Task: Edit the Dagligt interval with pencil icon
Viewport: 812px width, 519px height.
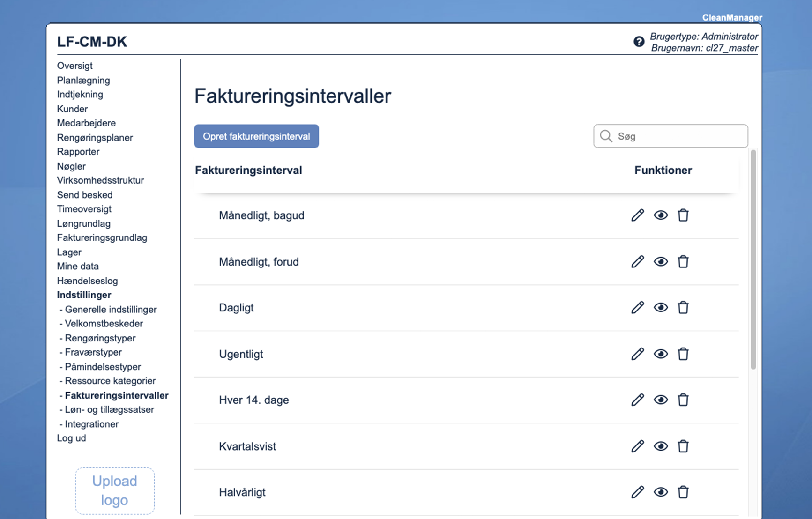Action: (637, 307)
